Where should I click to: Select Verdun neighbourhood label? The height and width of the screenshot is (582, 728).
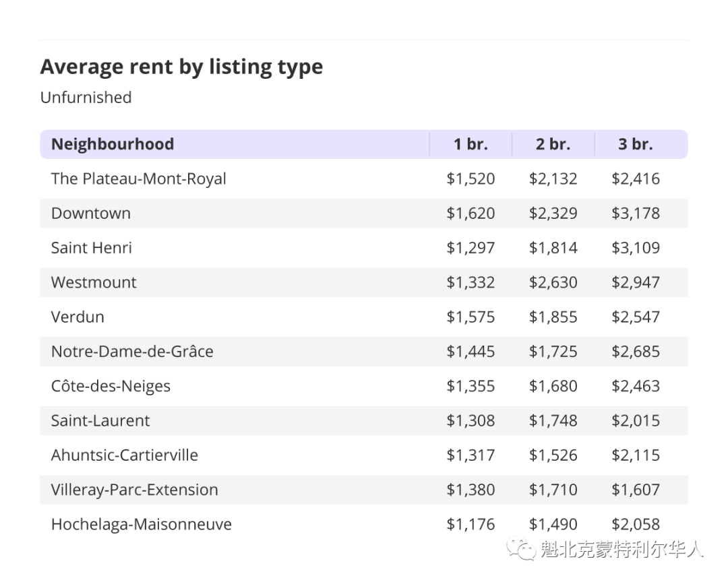coord(78,317)
